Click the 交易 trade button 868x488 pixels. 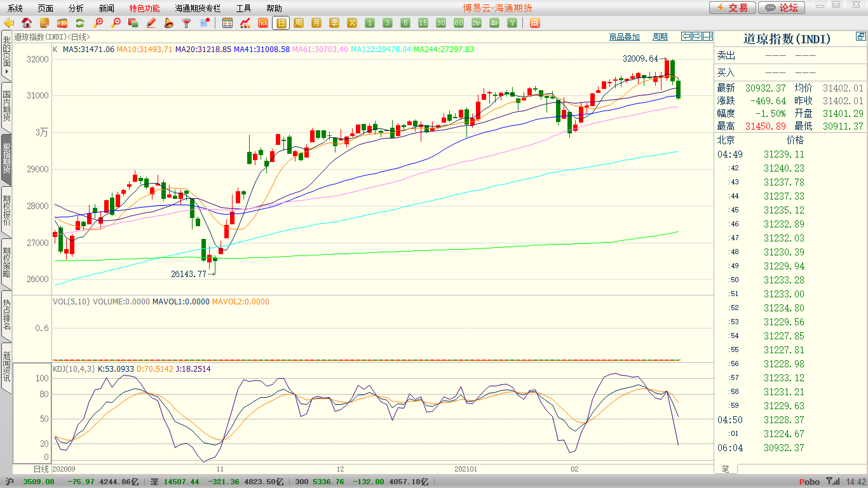[733, 8]
